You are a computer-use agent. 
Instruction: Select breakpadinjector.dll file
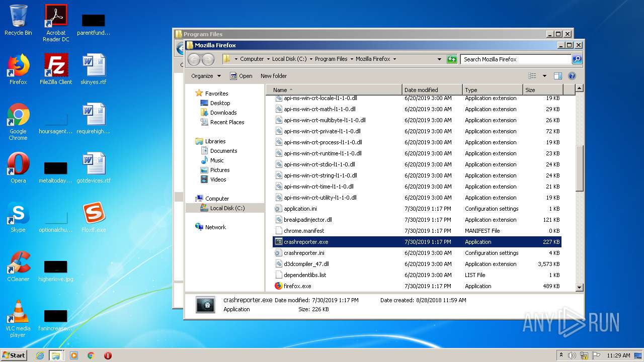coord(417,220)
